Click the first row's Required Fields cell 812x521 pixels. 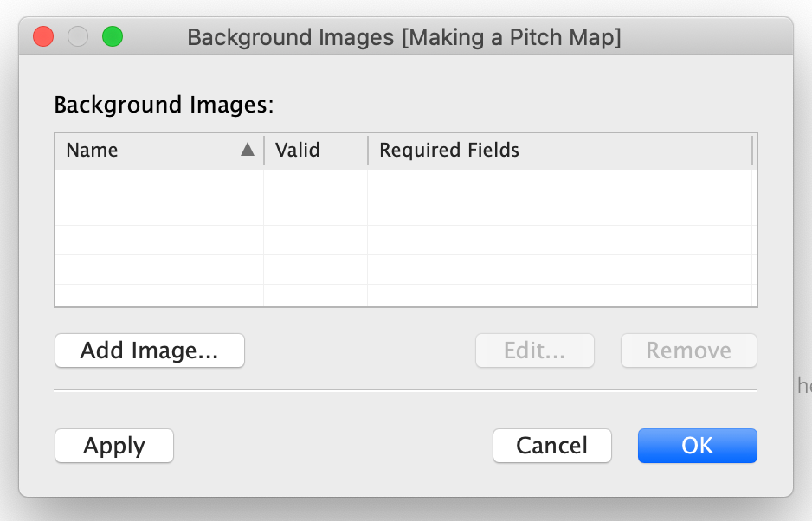click(x=560, y=183)
